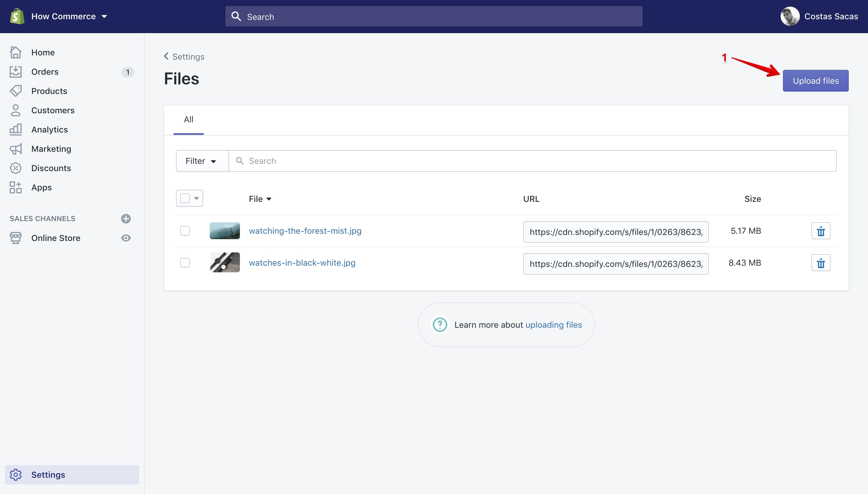Open Home in the sidebar
Viewport: 868px width, 494px height.
(43, 52)
